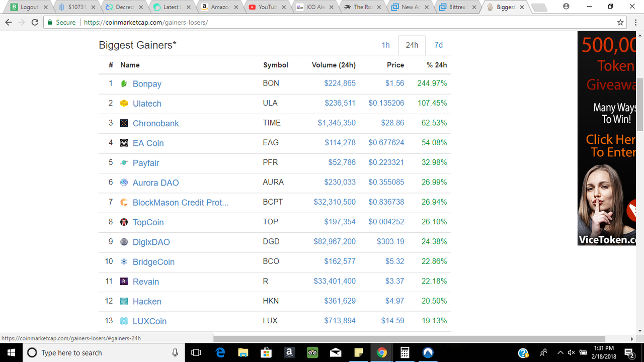Show hidden system tray icons chevron
Screen dimensions: 644x362
click(x=560, y=352)
